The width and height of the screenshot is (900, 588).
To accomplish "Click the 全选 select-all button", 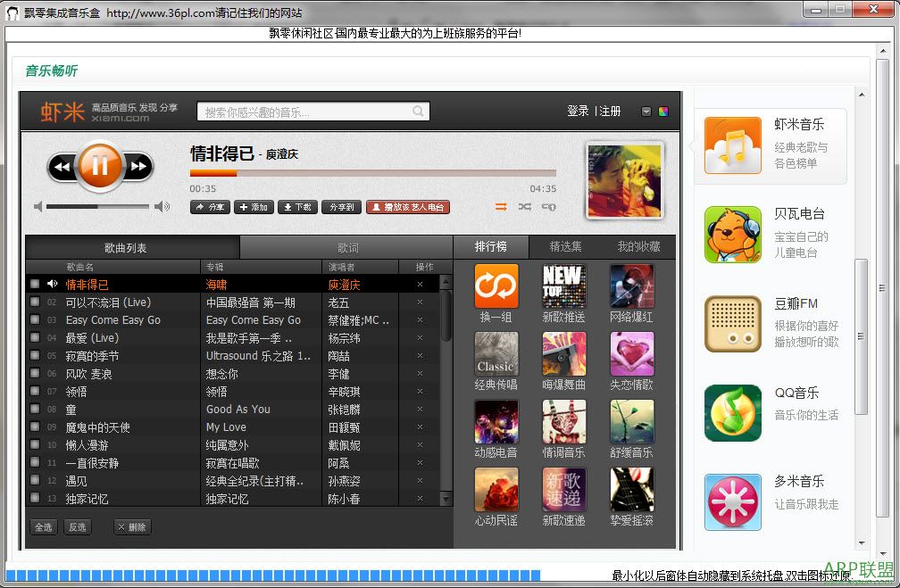I will click(43, 527).
